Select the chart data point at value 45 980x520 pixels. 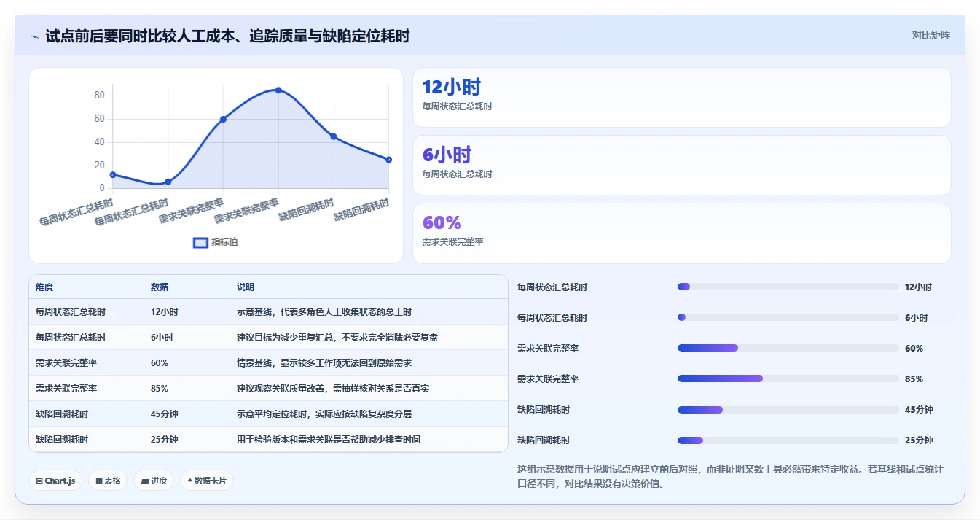point(334,136)
